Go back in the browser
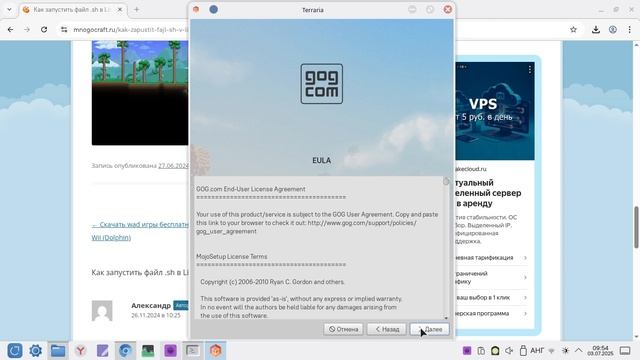This screenshot has width=640, height=360. pyautogui.click(x=10, y=29)
